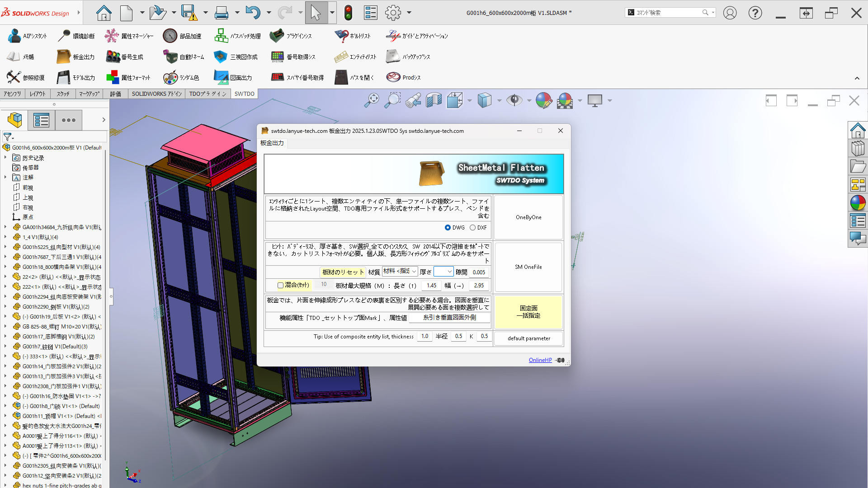The image size is (868, 488).
Task: Select the DWG radio button
Action: point(448,228)
